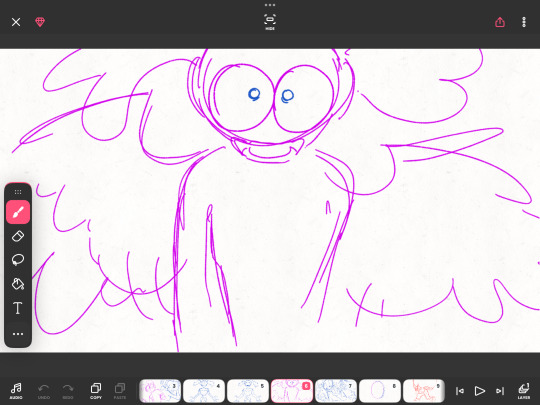Expand more tools in tool palette
The image size is (540, 405).
coord(18,334)
